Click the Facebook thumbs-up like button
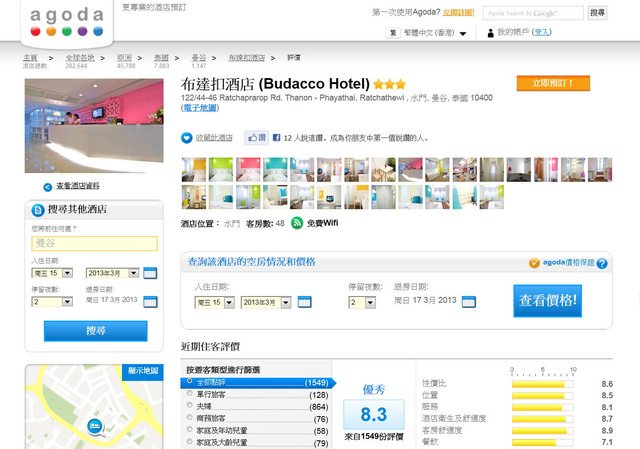This screenshot has width=640, height=449. (x=257, y=138)
